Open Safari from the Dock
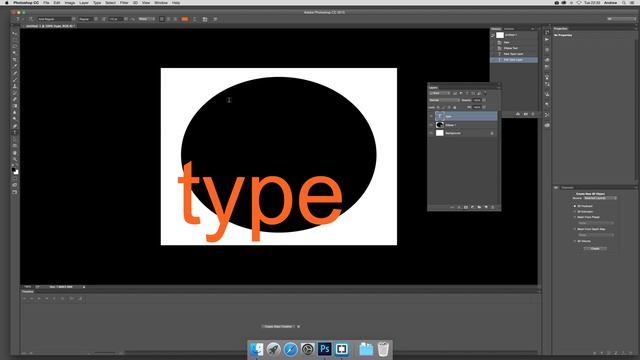Screen dimensions: 640x360 [291, 349]
